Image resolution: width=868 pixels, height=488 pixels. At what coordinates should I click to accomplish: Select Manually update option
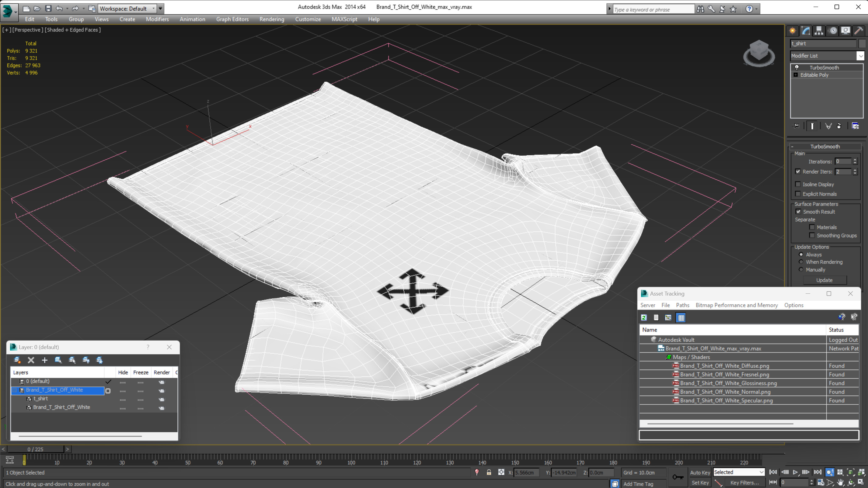(801, 269)
